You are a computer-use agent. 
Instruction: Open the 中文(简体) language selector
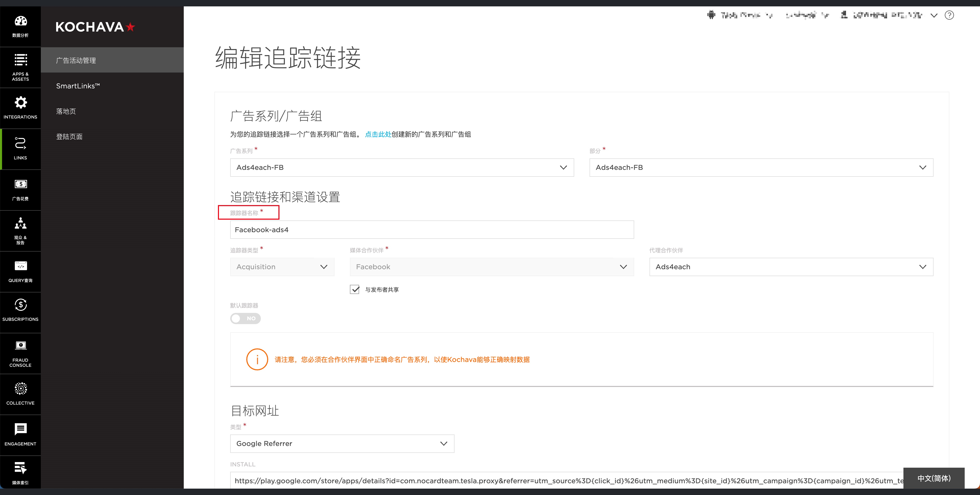934,478
